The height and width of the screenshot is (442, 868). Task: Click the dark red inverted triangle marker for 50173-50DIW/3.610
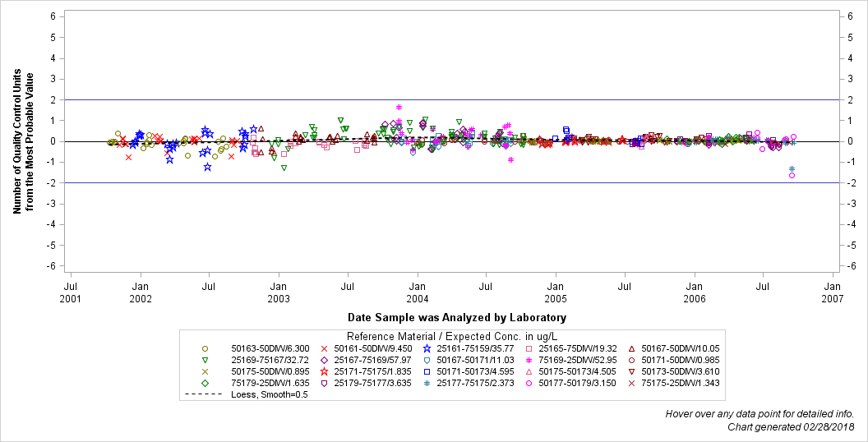tap(631, 371)
